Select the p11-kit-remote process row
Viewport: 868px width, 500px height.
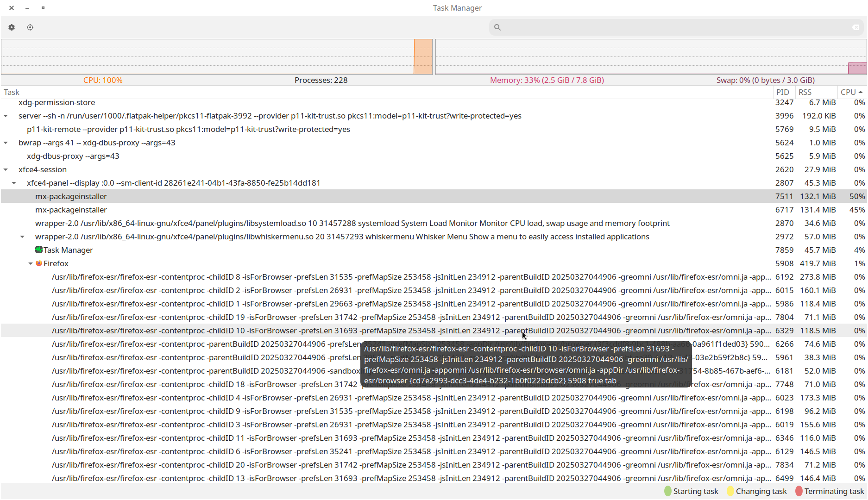(434, 129)
